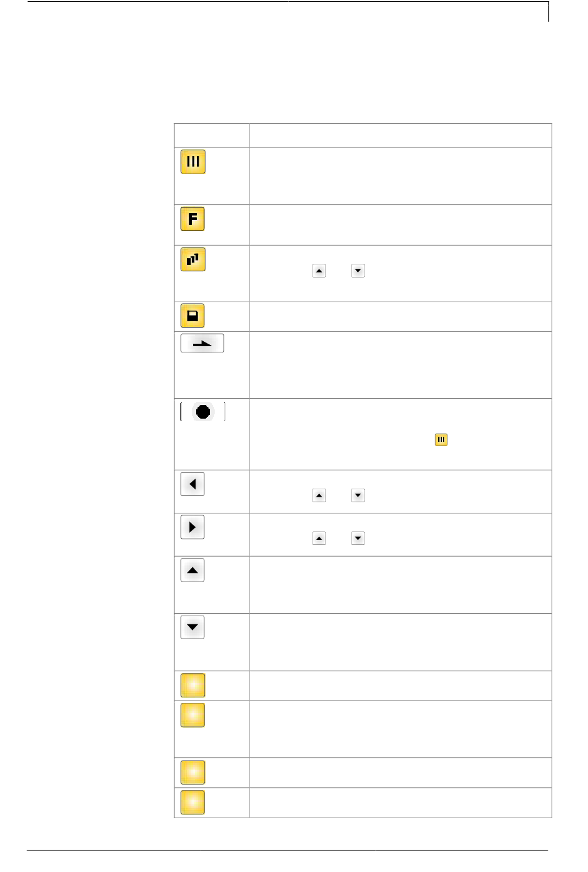Click the large up arrow key

(192, 570)
